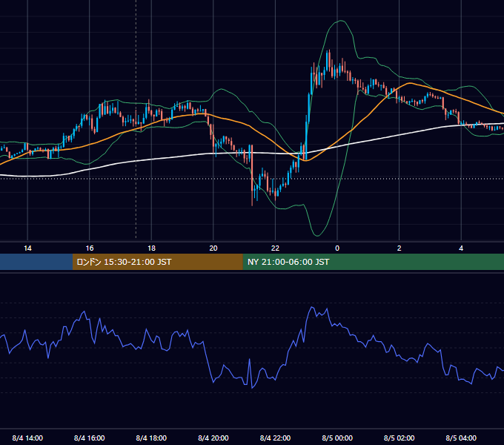
Task: Click the 16 hour axis label
Action: pyautogui.click(x=90, y=248)
